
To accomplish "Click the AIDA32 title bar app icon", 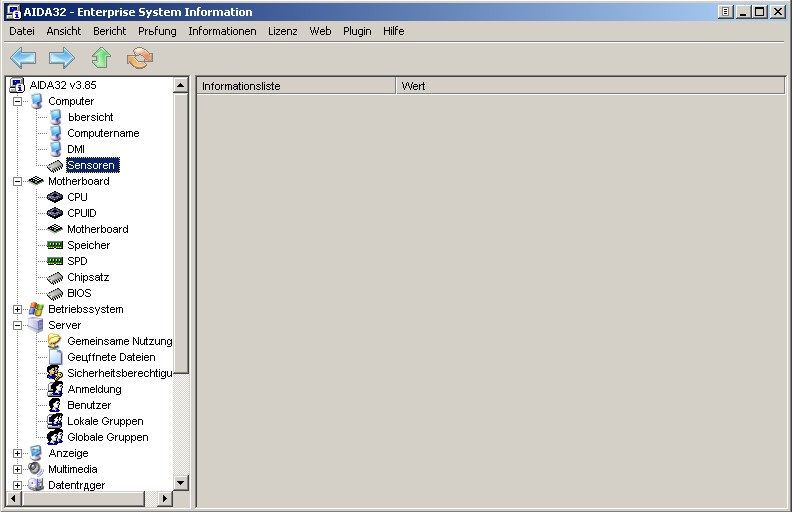I will coord(14,12).
